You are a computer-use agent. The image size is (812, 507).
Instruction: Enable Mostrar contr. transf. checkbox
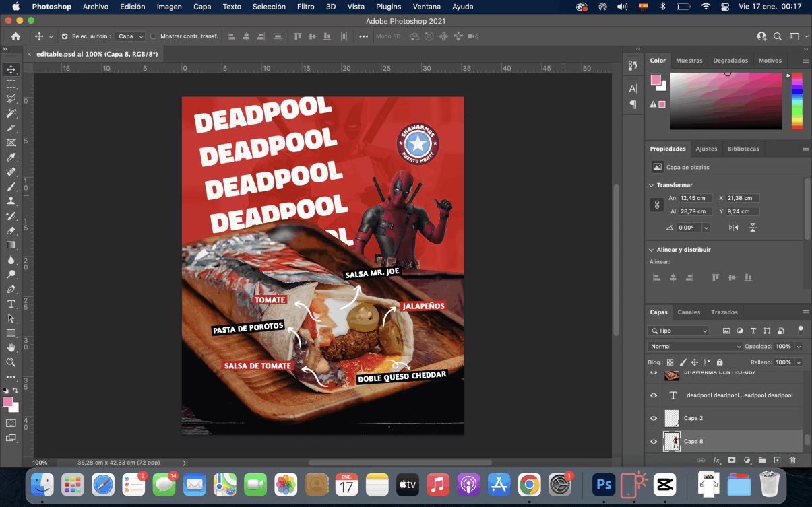[x=154, y=36]
